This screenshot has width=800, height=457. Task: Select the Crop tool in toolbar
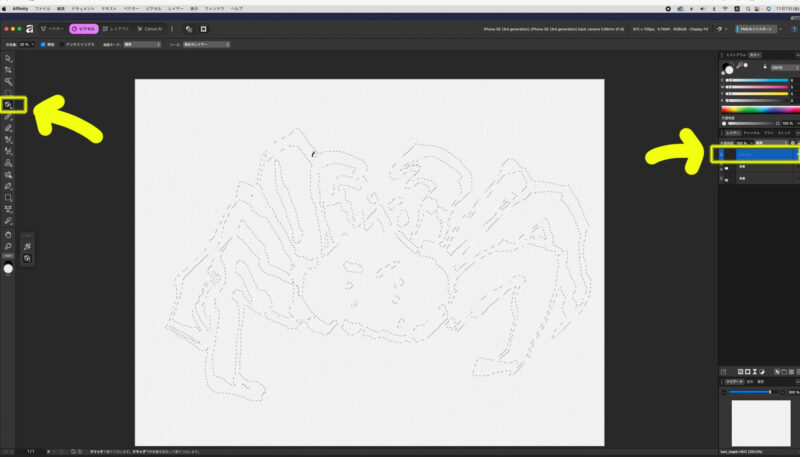pos(8,70)
